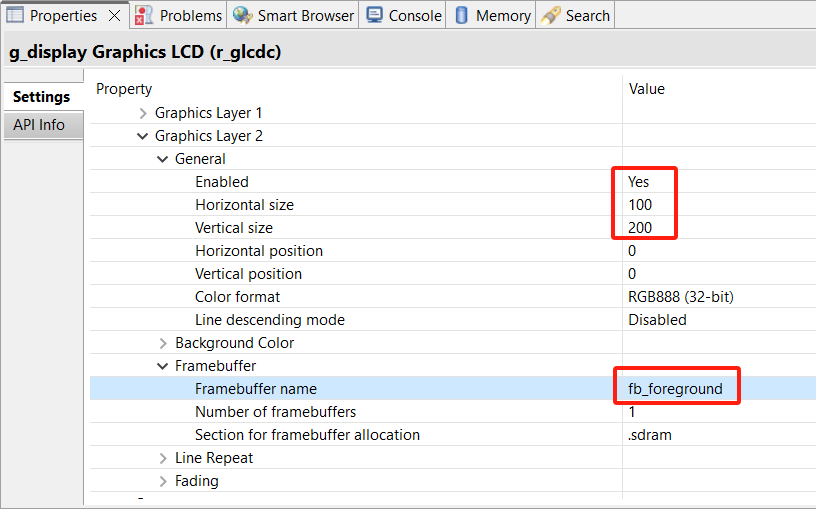Click the Search flashlight icon
Image resolution: width=816 pixels, height=509 pixels.
549,16
